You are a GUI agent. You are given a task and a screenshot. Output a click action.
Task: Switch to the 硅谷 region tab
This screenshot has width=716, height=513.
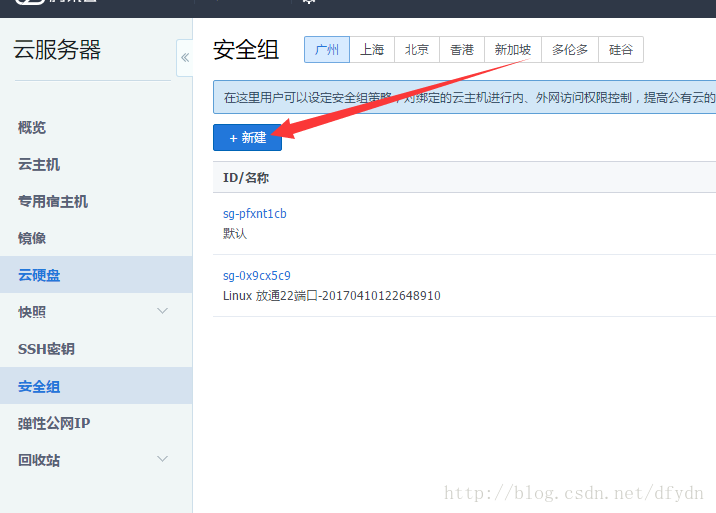click(621, 50)
